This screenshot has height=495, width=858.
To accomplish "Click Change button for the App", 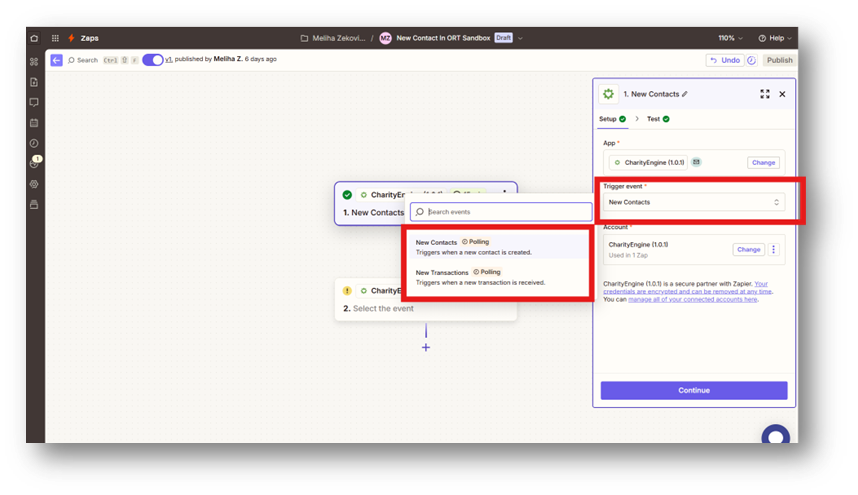I will 763,162.
